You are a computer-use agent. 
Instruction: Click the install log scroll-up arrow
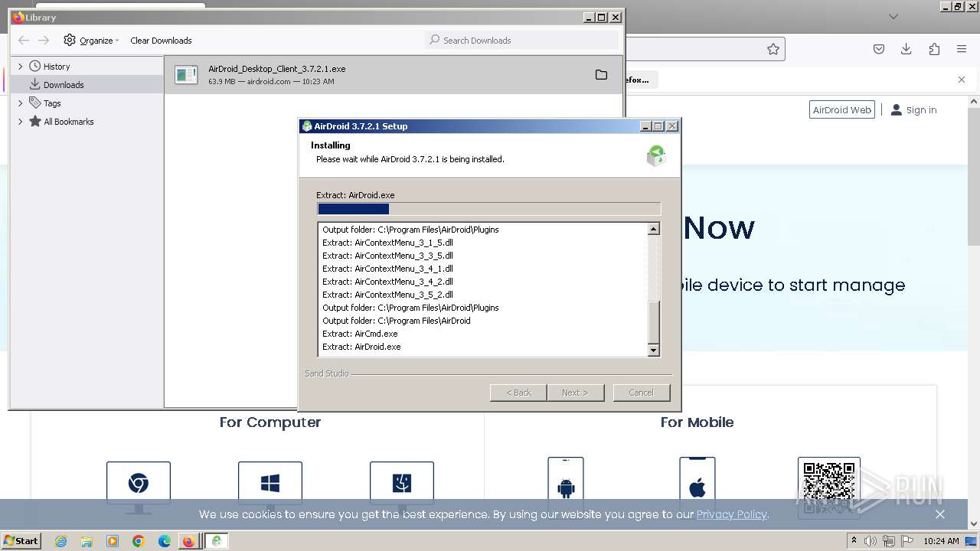tap(654, 229)
